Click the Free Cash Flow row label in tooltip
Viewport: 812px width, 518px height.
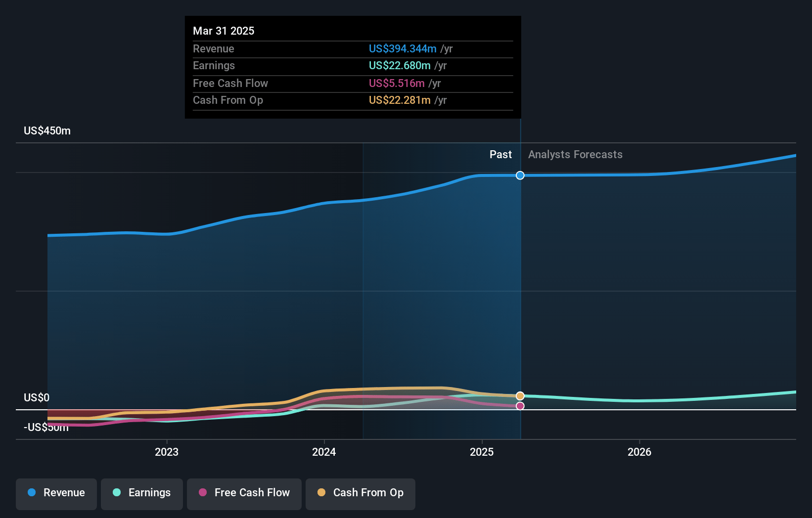(230, 83)
